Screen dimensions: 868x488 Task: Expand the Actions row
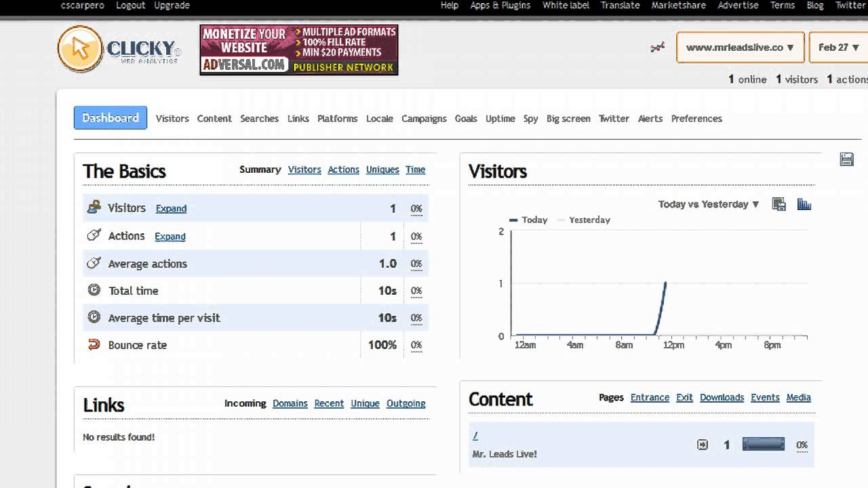point(170,237)
